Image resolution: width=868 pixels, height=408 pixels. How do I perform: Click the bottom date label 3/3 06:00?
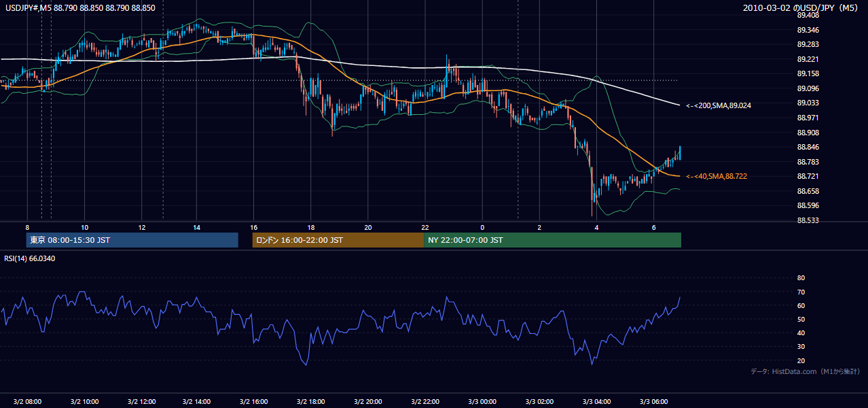(653, 402)
